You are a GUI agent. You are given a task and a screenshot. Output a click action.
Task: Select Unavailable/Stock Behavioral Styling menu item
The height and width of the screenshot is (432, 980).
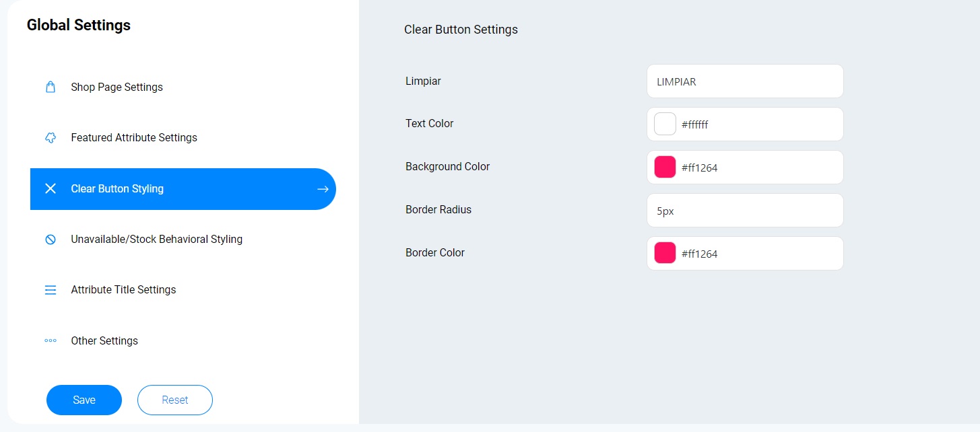(x=156, y=240)
